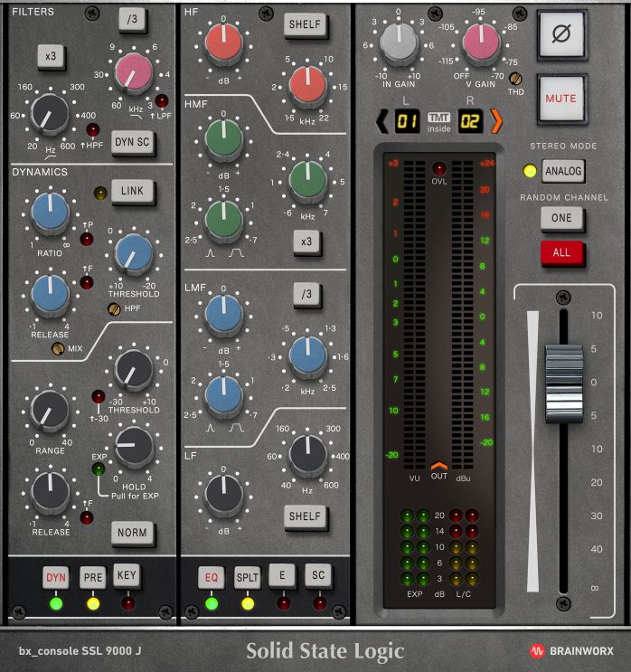
Task: Click the black LF gain dB knob
Action: click(223, 494)
